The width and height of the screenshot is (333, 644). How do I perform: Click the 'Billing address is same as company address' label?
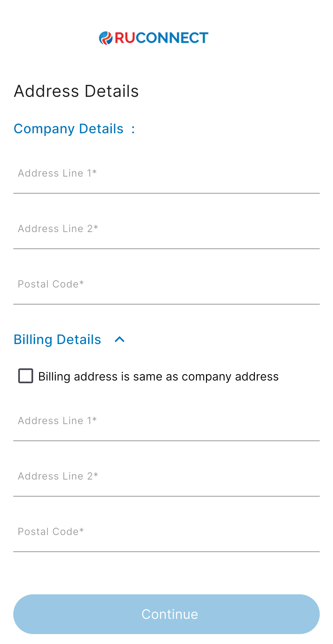click(158, 377)
